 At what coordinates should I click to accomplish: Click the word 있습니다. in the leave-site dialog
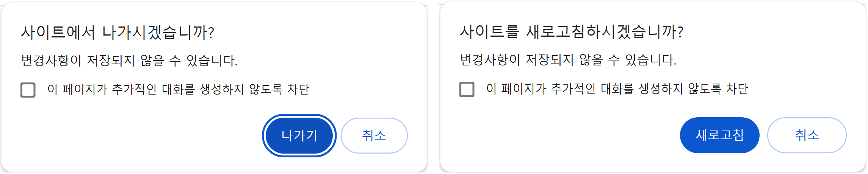(x=212, y=61)
